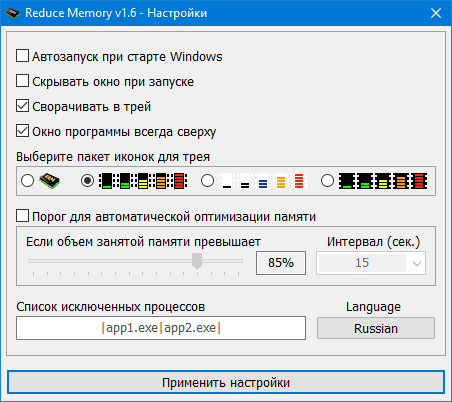Click the Russian language button
452x402 pixels.
pyautogui.click(x=376, y=328)
